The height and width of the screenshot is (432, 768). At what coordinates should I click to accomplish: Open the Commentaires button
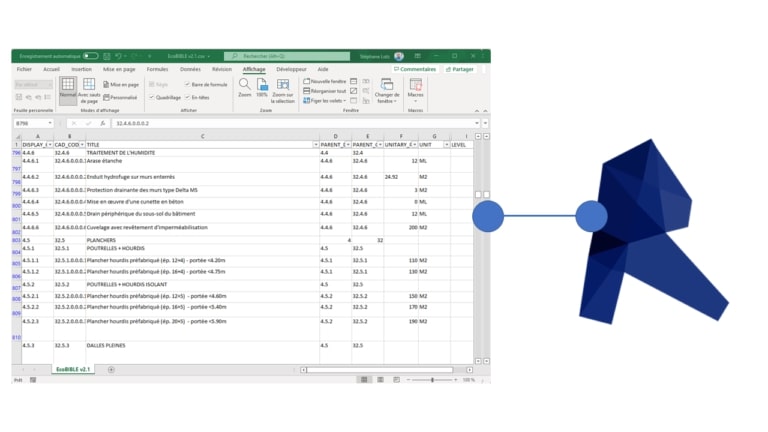coord(415,69)
